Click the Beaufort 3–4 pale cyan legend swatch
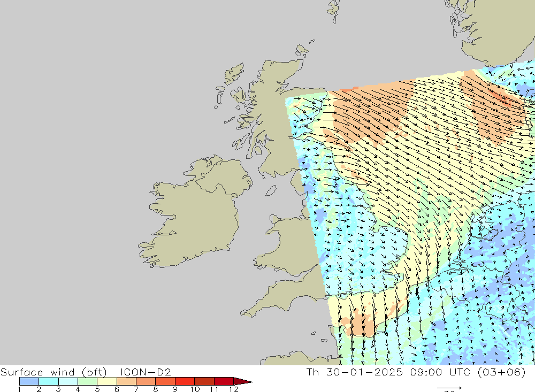The image size is (535, 392). coord(68,381)
